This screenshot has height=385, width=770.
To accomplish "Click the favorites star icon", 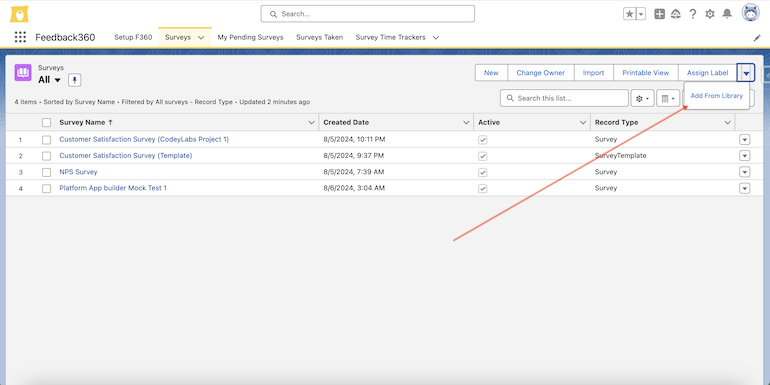I will pos(630,14).
